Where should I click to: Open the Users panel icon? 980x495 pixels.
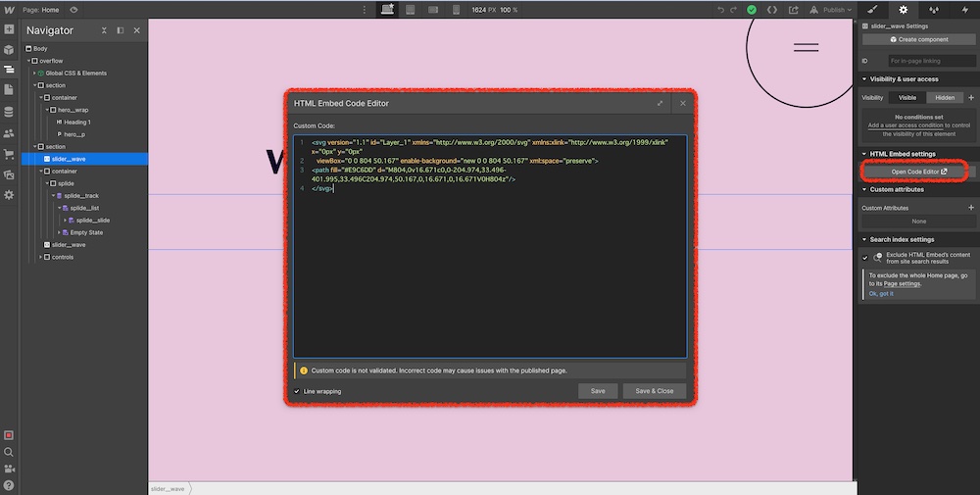[x=9, y=133]
